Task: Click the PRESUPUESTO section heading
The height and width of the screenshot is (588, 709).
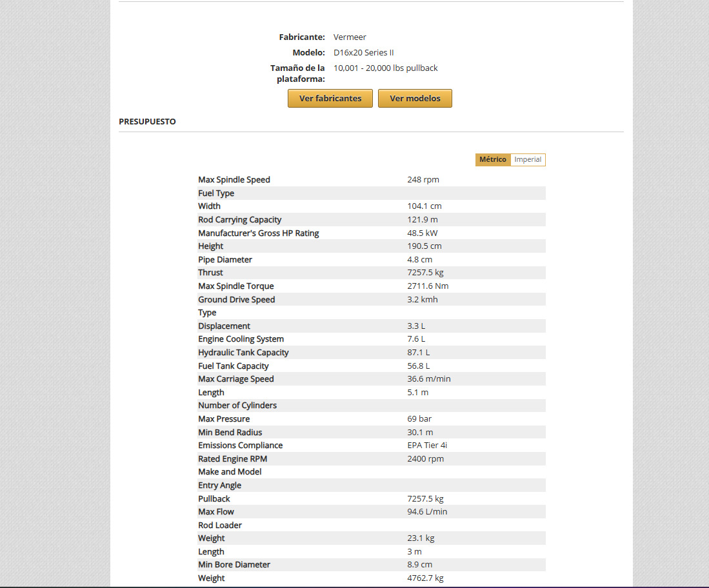Action: 147,122
